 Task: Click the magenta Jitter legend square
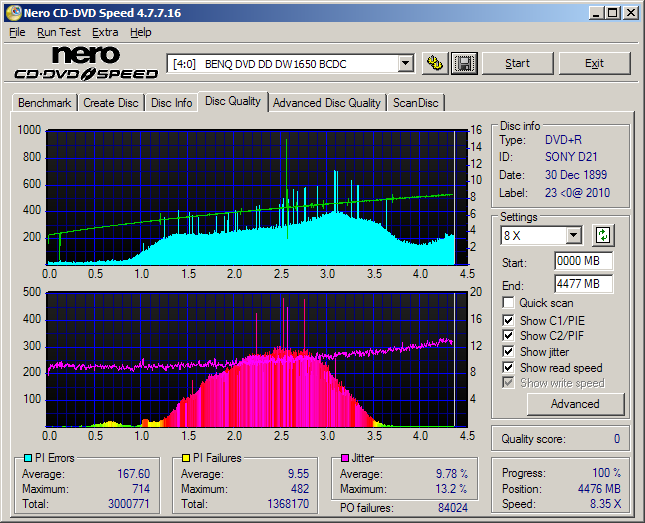point(345,458)
